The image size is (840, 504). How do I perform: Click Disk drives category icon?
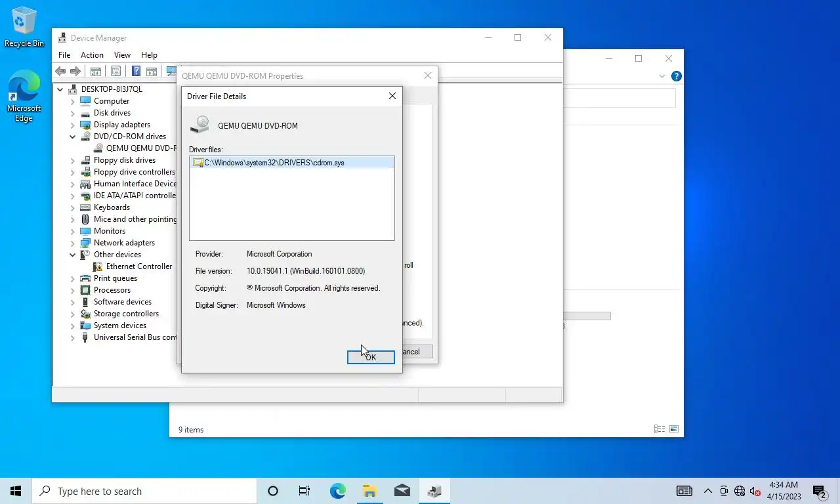tap(85, 113)
